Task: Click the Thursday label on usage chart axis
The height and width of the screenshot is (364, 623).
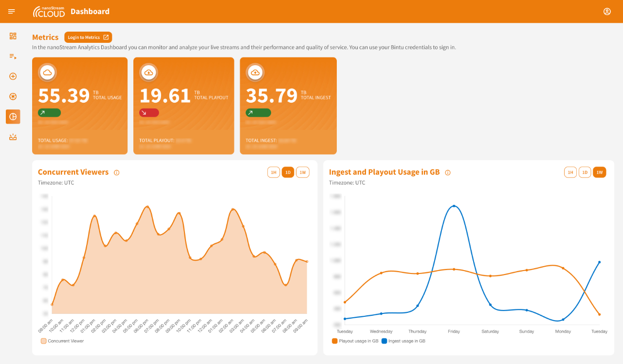Action: pos(418,331)
